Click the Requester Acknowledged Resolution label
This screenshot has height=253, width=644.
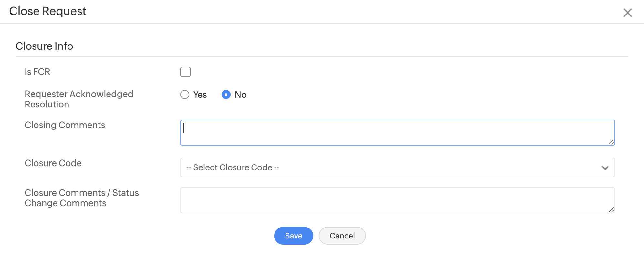[x=79, y=99]
